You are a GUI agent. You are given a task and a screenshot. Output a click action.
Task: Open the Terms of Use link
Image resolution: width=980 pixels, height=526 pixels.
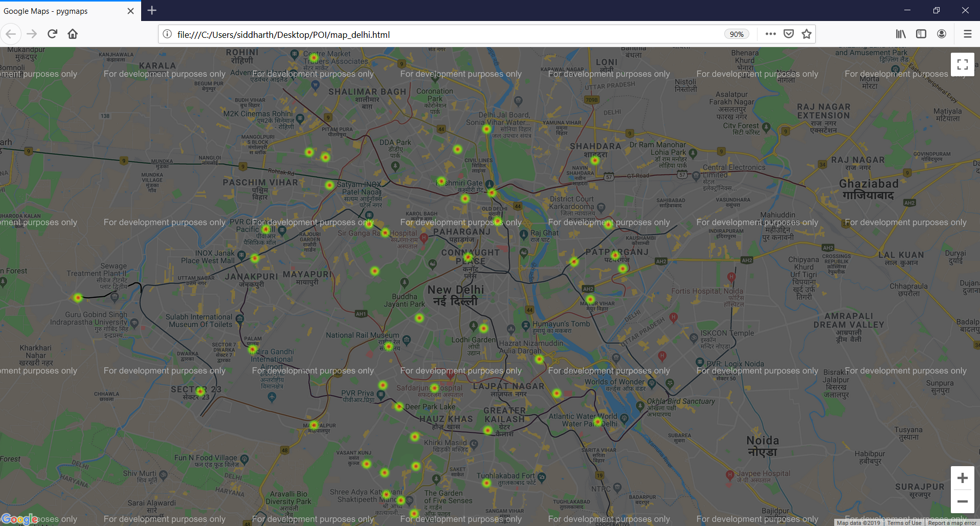click(904, 523)
